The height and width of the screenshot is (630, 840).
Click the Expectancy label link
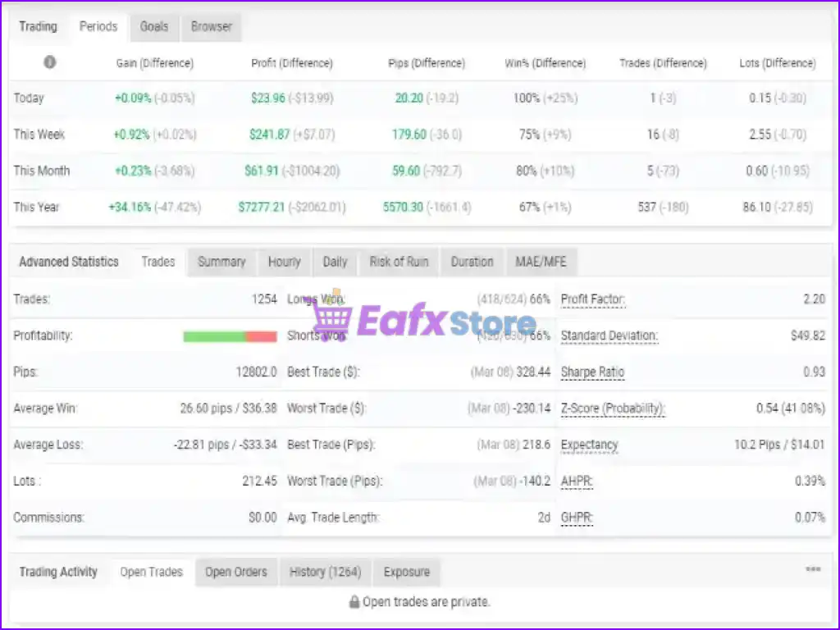pos(589,445)
